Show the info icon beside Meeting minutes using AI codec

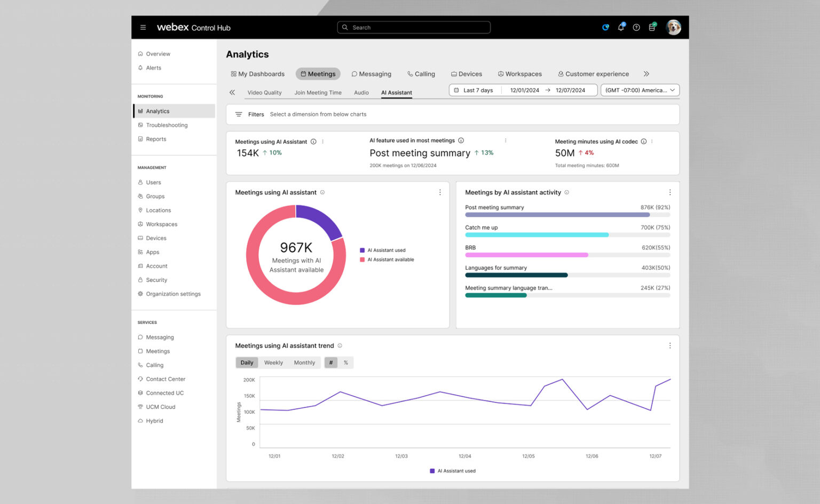(644, 141)
